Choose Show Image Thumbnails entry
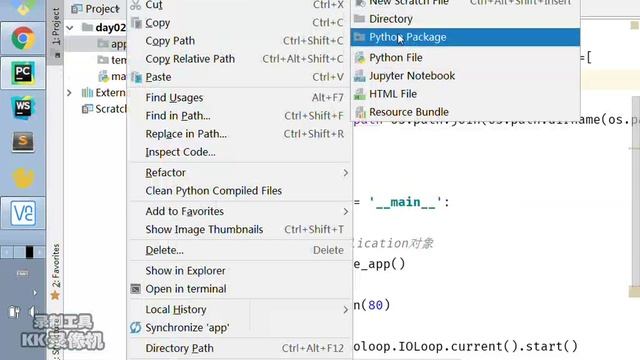The image size is (640, 360). click(x=240, y=229)
